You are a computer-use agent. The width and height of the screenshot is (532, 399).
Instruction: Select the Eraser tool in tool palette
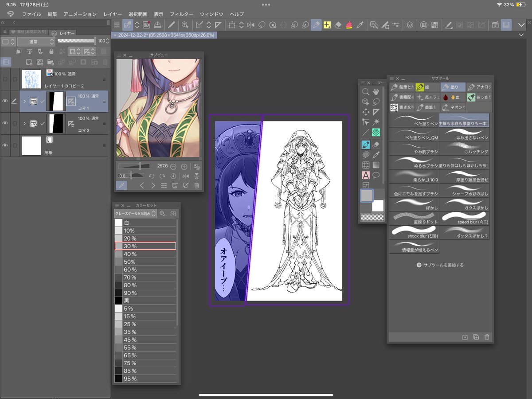coord(376,145)
